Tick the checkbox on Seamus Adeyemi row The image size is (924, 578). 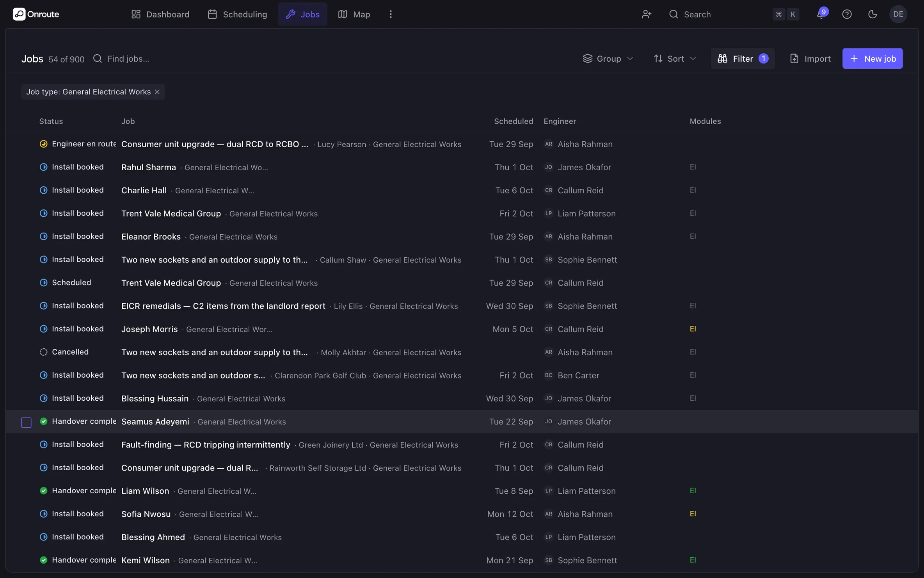pos(26,422)
